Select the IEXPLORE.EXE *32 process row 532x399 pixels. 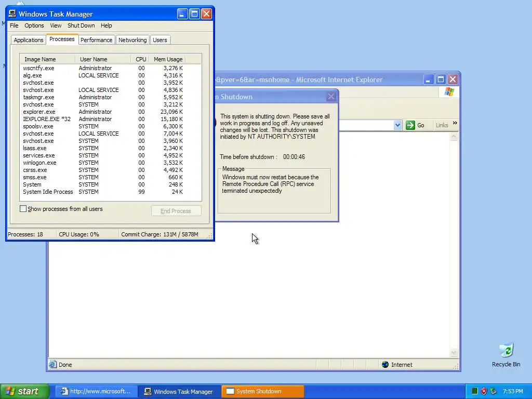point(111,119)
